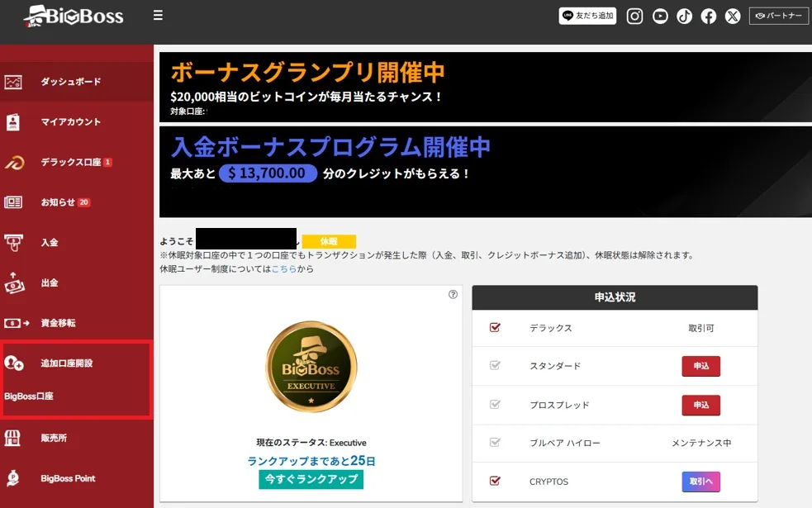The image size is (812, 508).
Task: Click the X social icon in the header
Action: coord(733,16)
